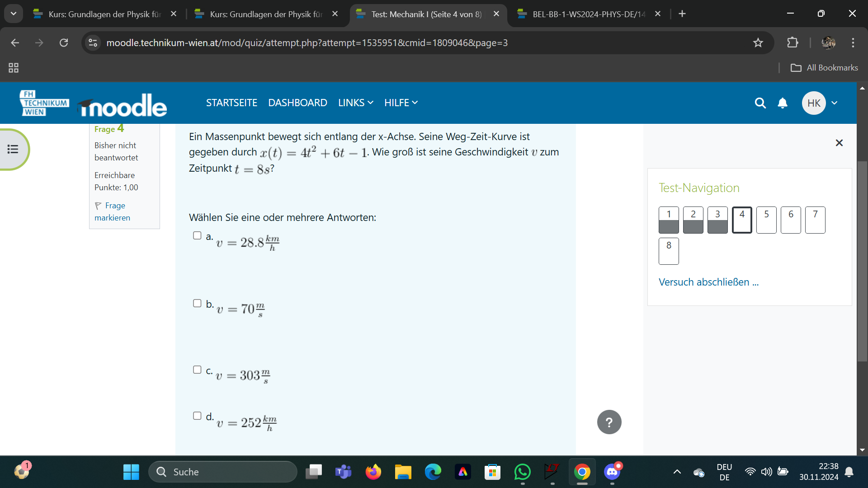Click the page vertical scrollbar thumb
The image size is (868, 488).
(x=862, y=261)
